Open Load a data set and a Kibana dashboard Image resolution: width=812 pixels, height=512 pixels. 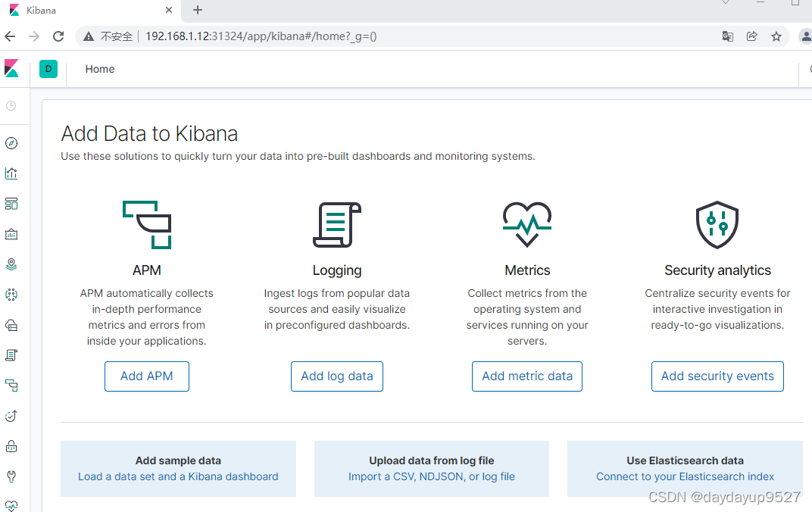pos(178,477)
